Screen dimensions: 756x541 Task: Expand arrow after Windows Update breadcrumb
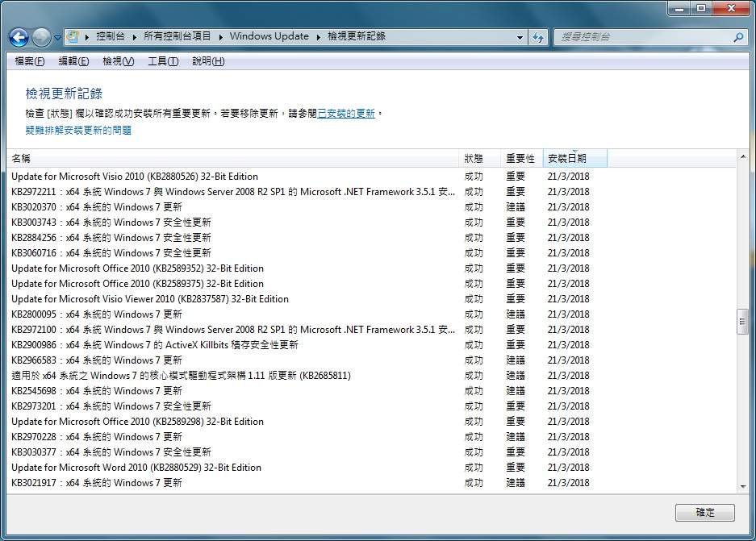(318, 36)
